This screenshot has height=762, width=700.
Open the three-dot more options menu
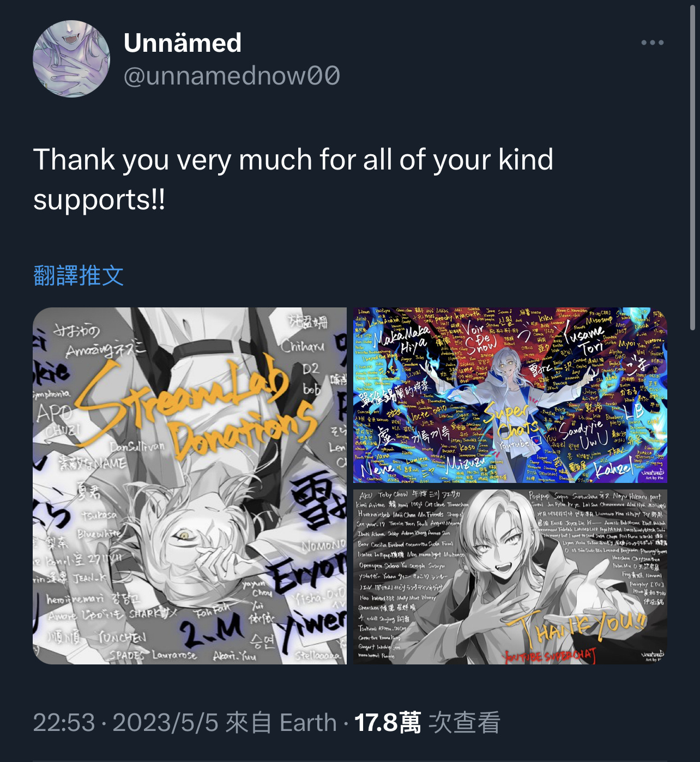pyautogui.click(x=652, y=43)
